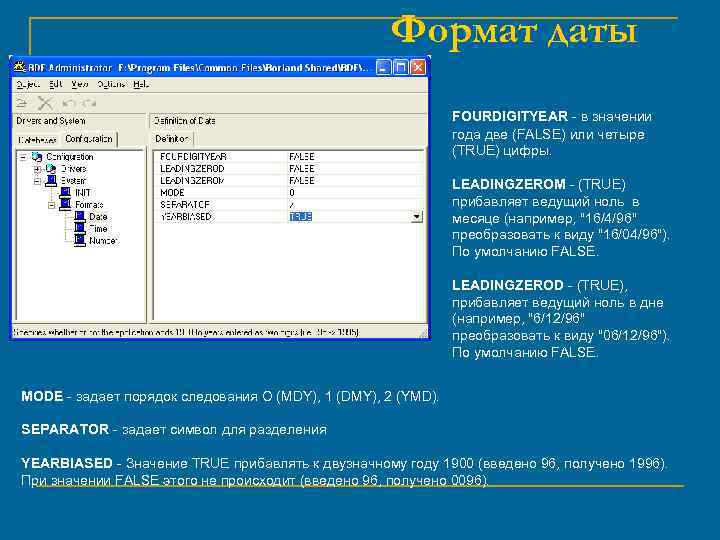This screenshot has width=720, height=540.
Task: Click highlighted TRUE value of YEARBIASED
Action: (x=301, y=216)
